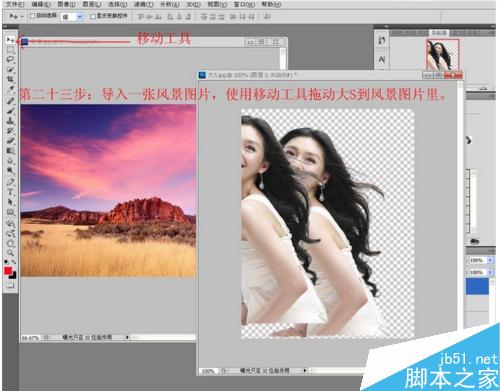
Task: Switch to the Navigator (导航器) tab
Action: coord(439,33)
